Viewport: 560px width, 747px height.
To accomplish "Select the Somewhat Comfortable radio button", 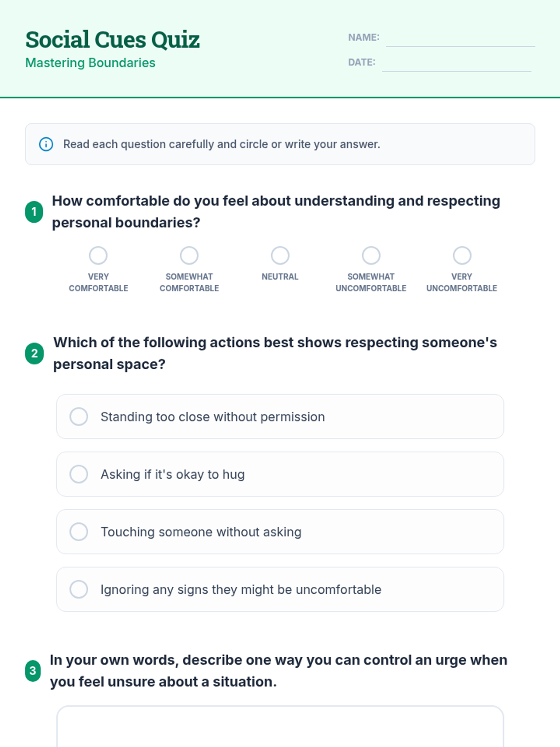I will (189, 255).
